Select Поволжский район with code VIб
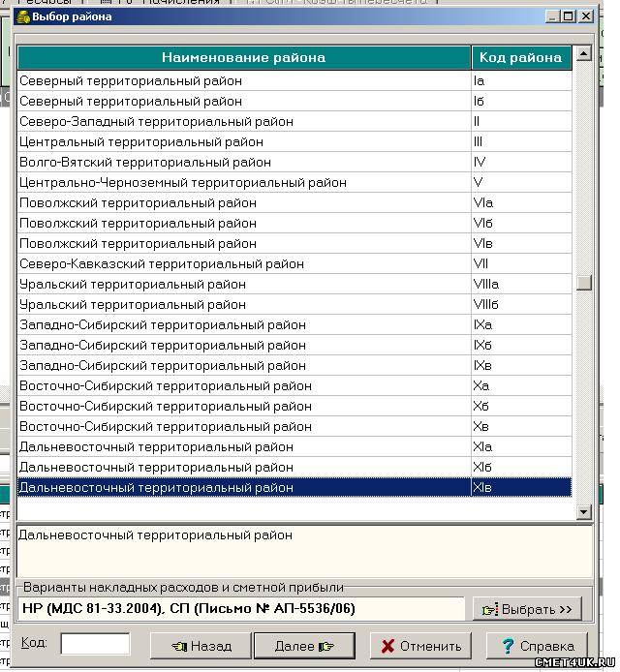This screenshot has height=672, width=620. coord(294,223)
